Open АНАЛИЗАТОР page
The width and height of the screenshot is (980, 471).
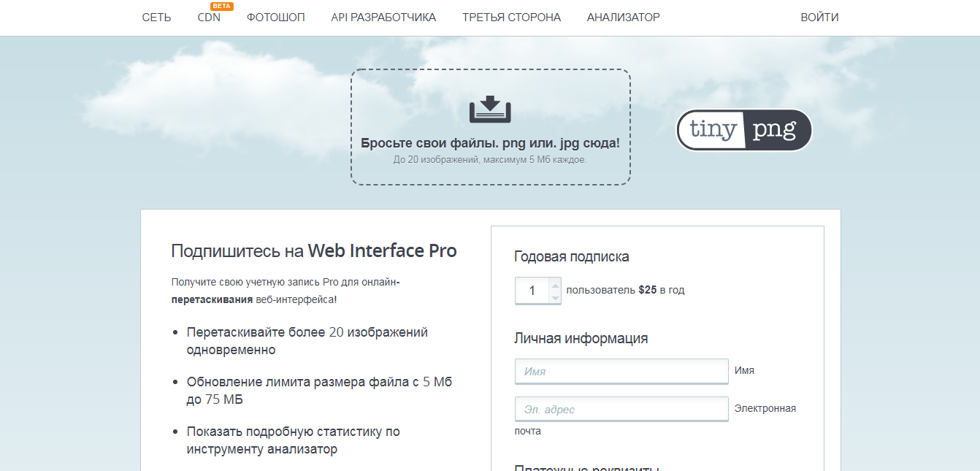(623, 17)
